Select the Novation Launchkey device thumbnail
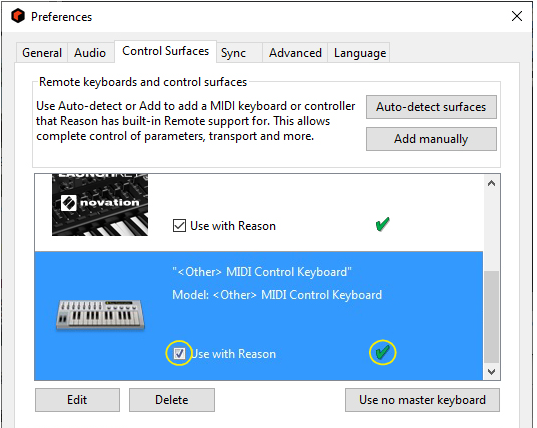The height and width of the screenshot is (428, 537). click(100, 205)
